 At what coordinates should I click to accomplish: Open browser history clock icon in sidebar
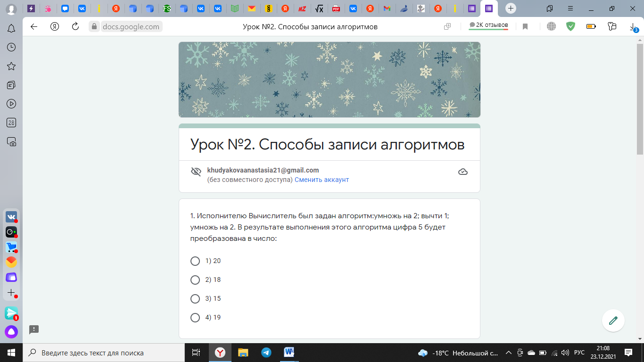(11, 47)
